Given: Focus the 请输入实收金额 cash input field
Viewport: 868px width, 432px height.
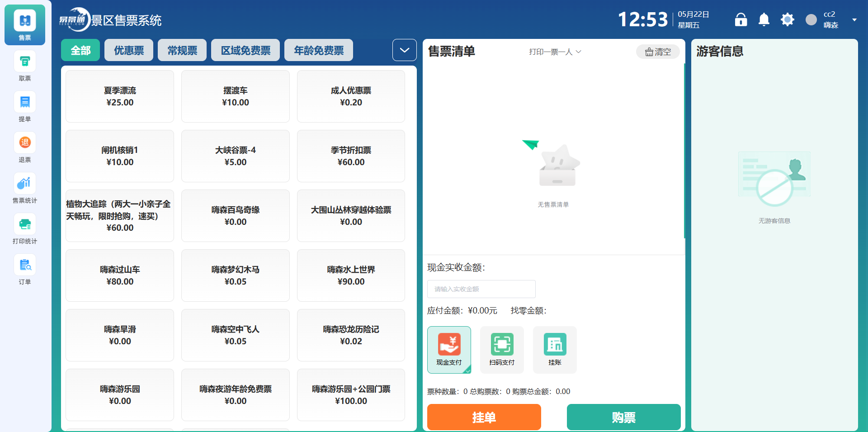Looking at the screenshot, I should pyautogui.click(x=481, y=289).
